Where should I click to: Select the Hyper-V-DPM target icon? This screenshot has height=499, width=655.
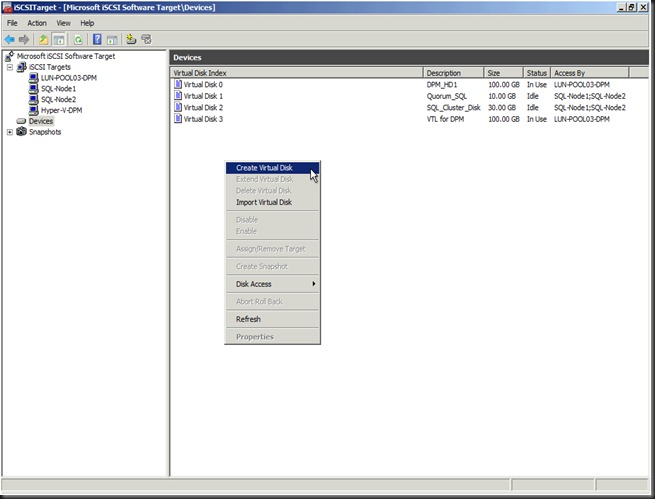pos(33,110)
